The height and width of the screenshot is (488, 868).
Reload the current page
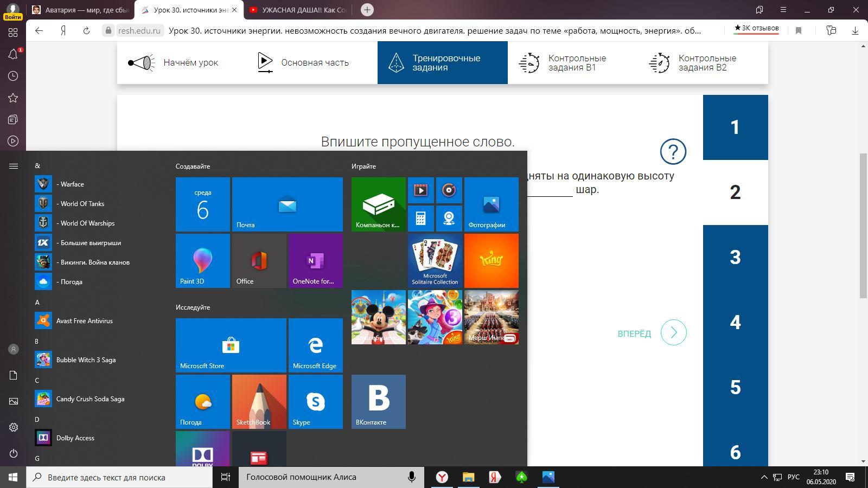coord(86,30)
